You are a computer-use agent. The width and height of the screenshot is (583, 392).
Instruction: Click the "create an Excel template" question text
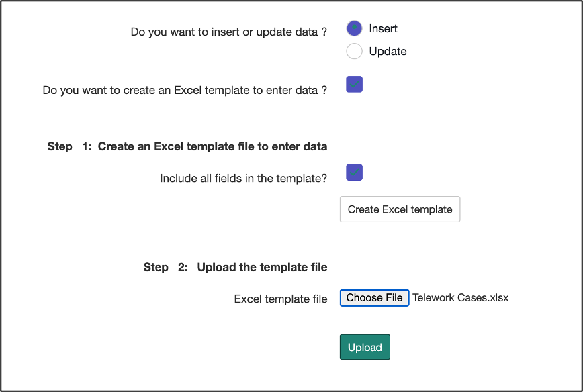(185, 90)
